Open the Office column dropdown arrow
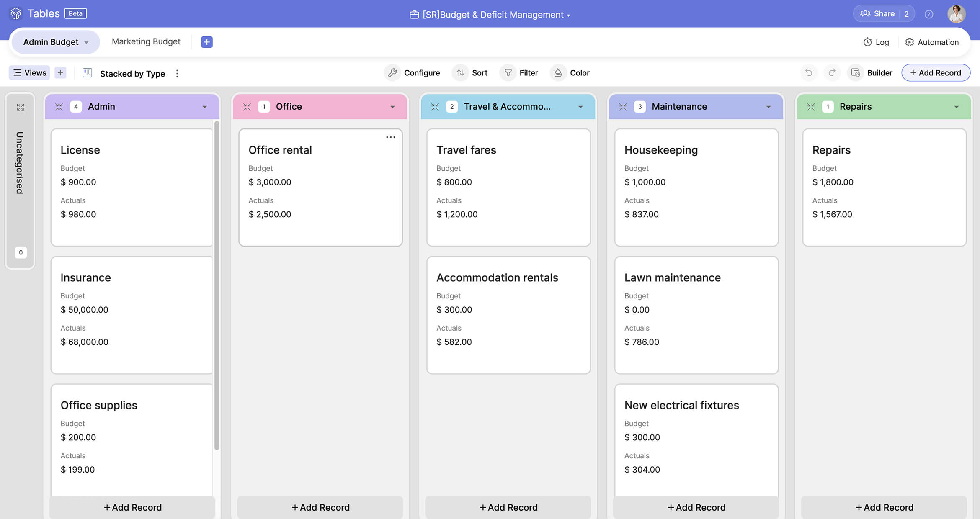This screenshot has width=980, height=519. coord(392,107)
